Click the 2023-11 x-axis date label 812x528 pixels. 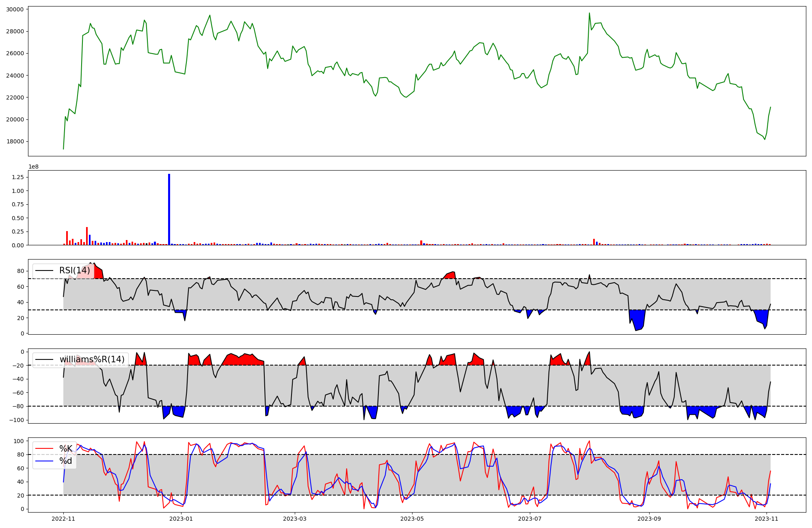coord(767,519)
